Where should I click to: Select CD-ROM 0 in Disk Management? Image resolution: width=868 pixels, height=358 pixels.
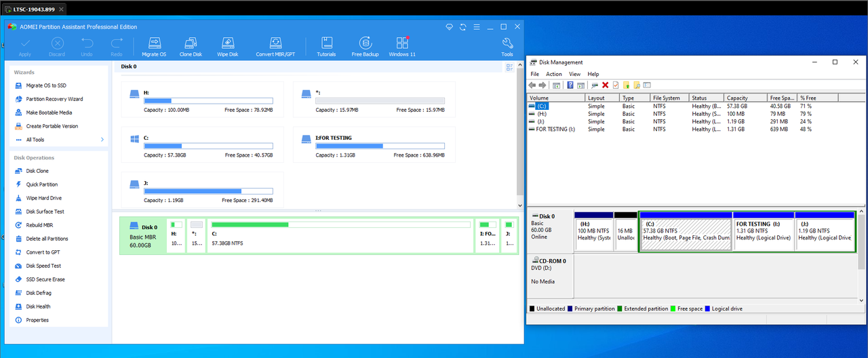[x=550, y=275]
